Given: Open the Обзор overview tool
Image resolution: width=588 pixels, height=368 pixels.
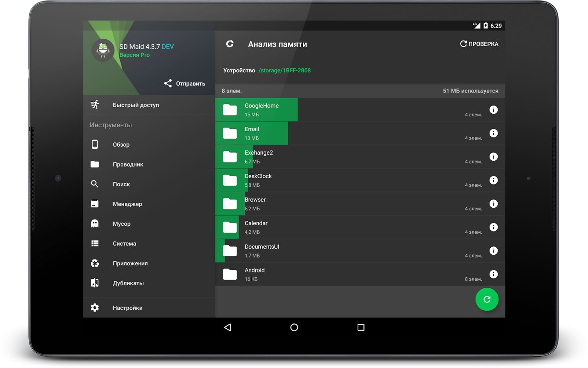Looking at the screenshot, I should [149, 144].
